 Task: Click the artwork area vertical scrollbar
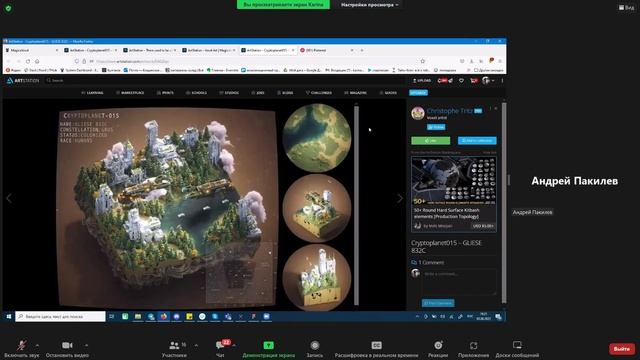click(356, 205)
